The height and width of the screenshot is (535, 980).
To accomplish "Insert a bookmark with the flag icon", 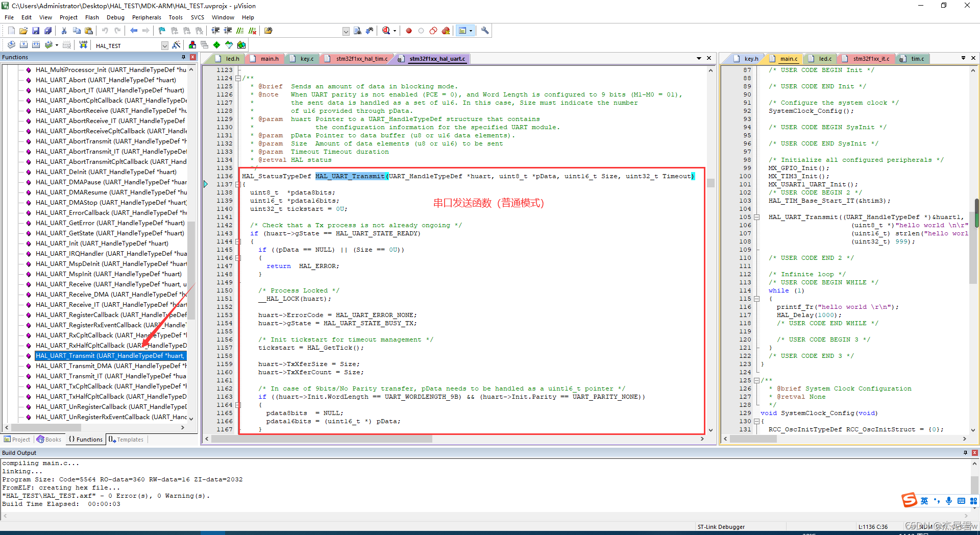I will click(x=162, y=31).
